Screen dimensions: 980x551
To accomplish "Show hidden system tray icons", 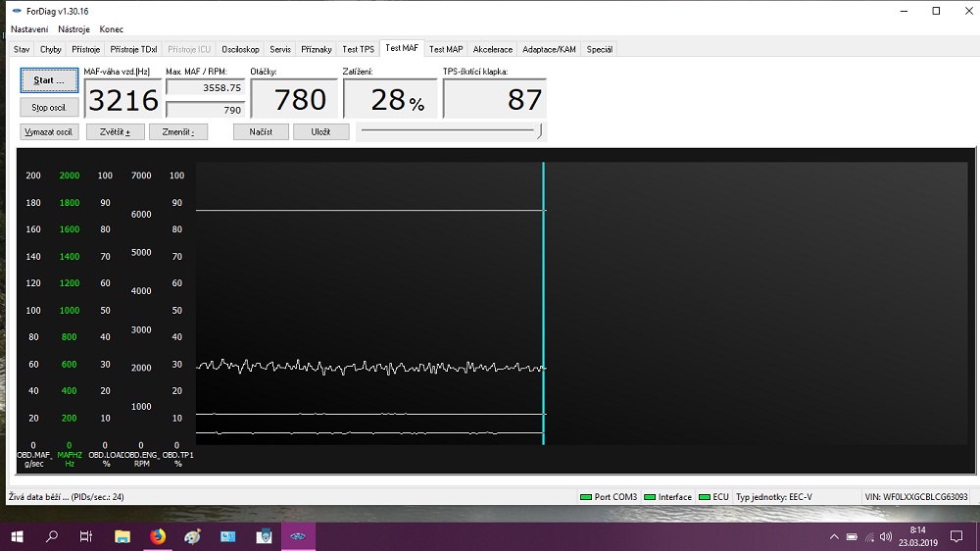I will (834, 536).
